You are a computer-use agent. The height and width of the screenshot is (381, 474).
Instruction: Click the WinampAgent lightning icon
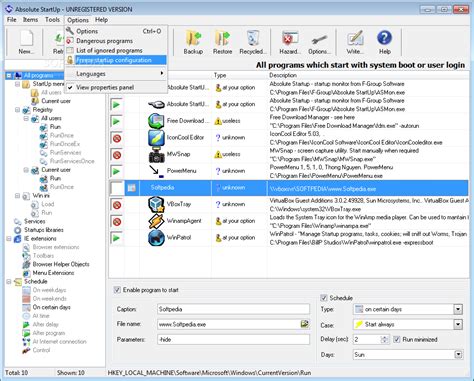click(156, 221)
